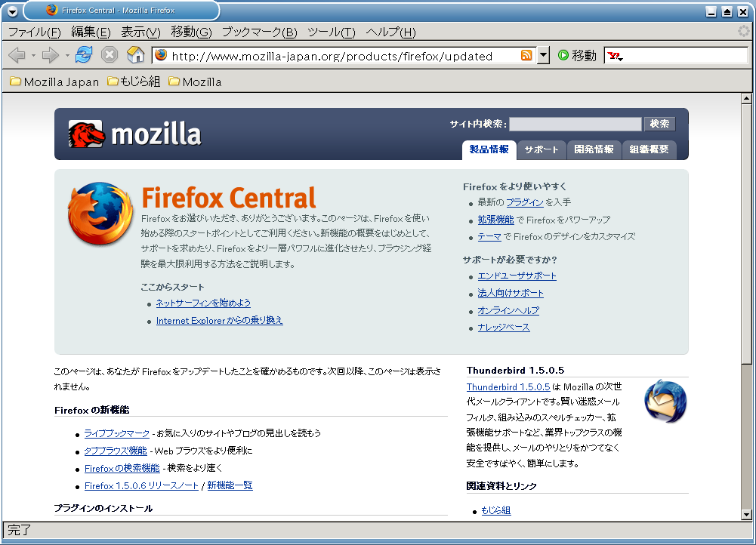Click the activity throbber icon
Image resolution: width=756 pixels, height=545 pixels.
(x=744, y=31)
